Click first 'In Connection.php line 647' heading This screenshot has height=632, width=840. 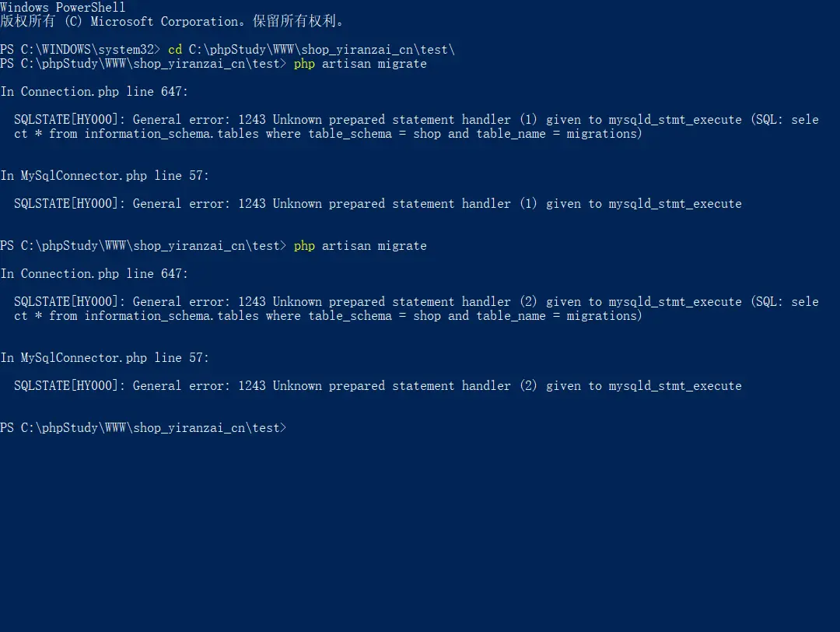pyautogui.click(x=94, y=92)
